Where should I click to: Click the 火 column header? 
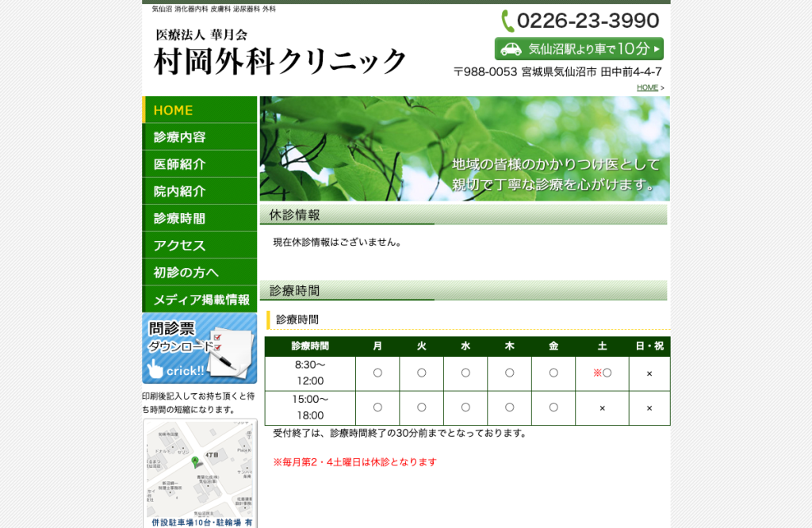(x=422, y=346)
